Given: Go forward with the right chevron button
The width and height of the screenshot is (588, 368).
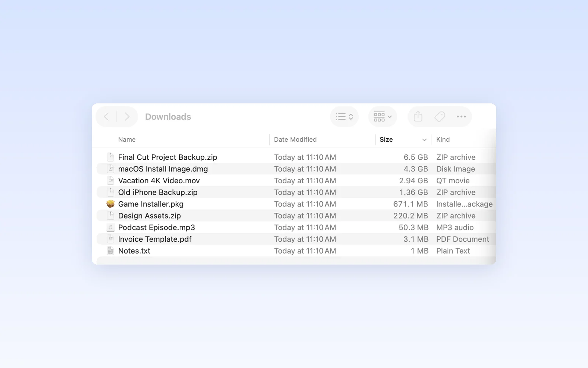Looking at the screenshot, I should pyautogui.click(x=127, y=117).
